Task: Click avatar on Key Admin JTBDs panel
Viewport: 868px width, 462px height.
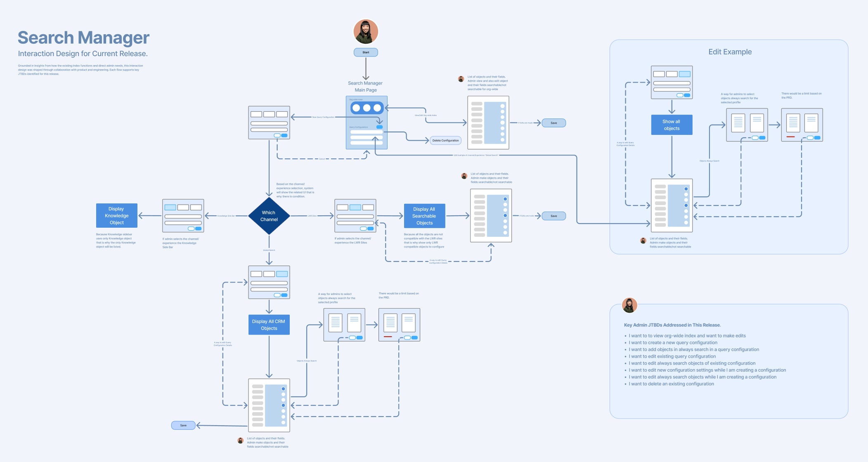Action: tap(629, 305)
